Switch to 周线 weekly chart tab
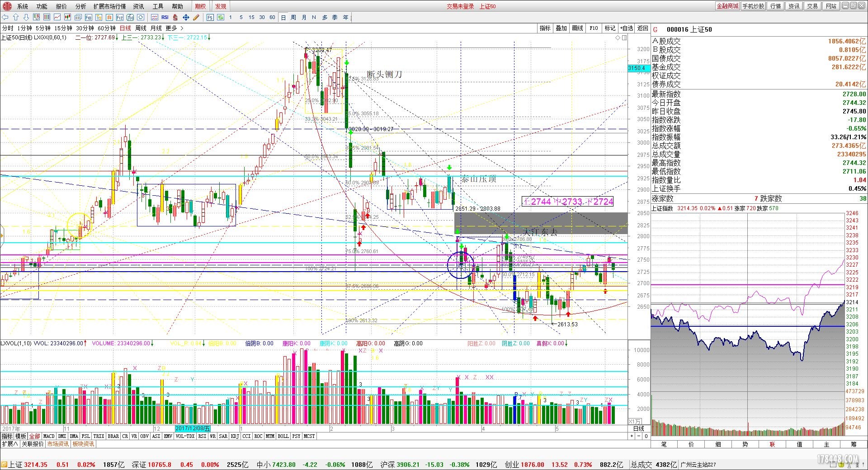Viewport: 868px width, 470px height. tap(141, 28)
